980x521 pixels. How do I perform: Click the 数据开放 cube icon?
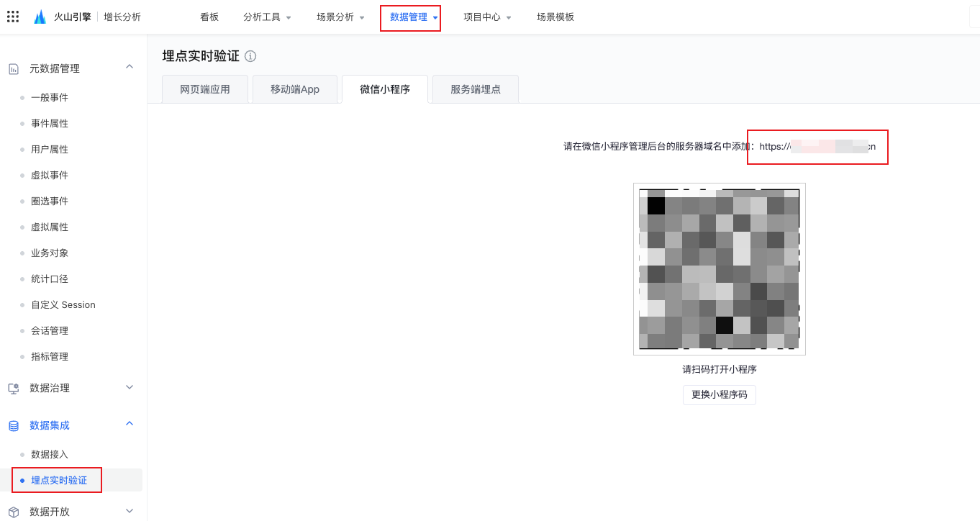tap(14, 512)
